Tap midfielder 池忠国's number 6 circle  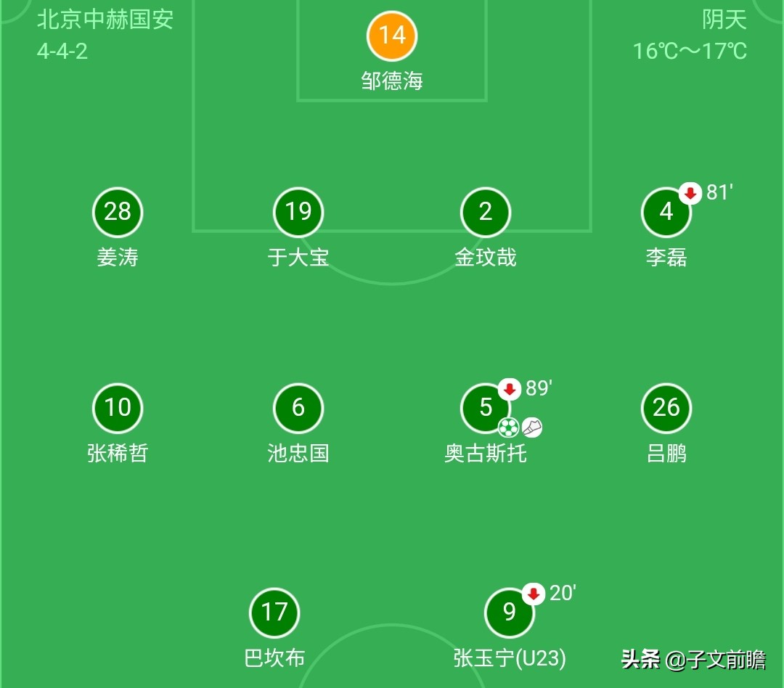pos(298,408)
